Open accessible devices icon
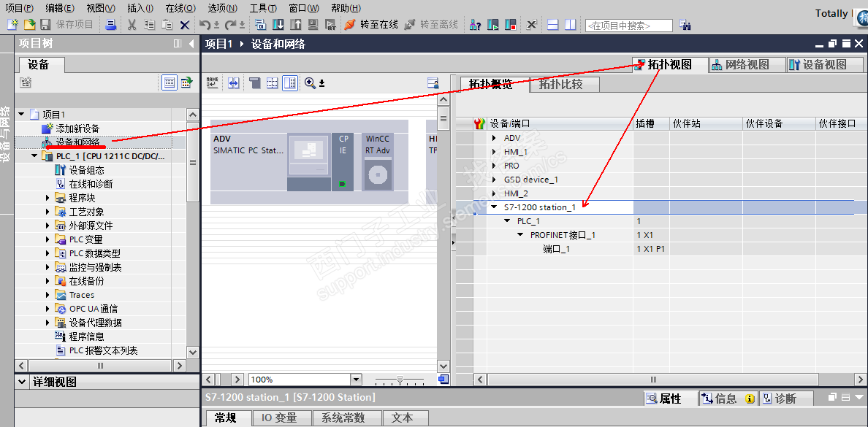This screenshot has width=868, height=427. (x=476, y=25)
